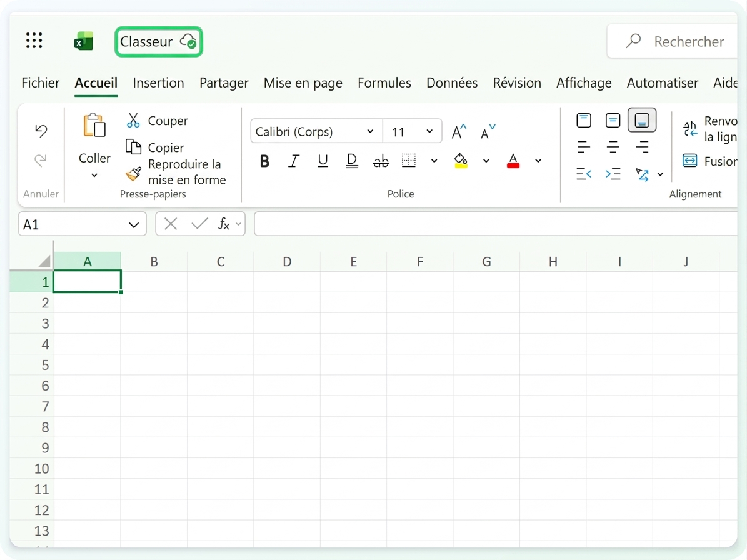Viewport: 747px width, 560px height.
Task: Toggle bold formatting
Action: 264,161
